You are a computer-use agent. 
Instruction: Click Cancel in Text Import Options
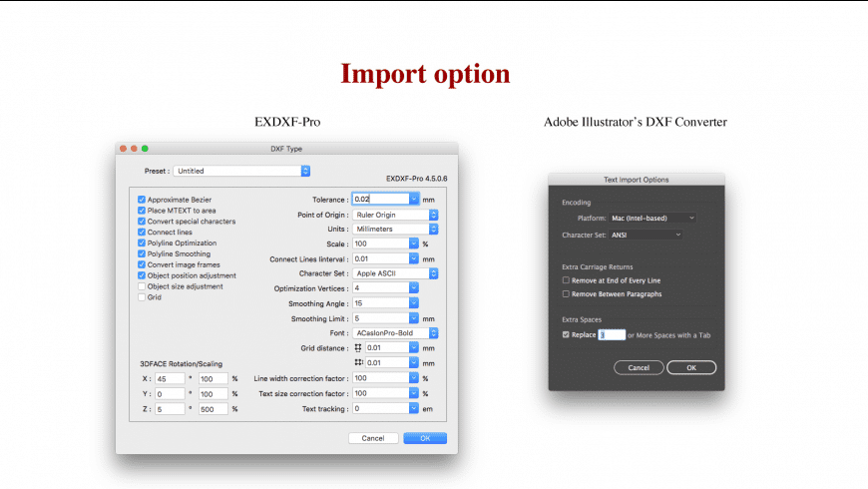pyautogui.click(x=639, y=367)
